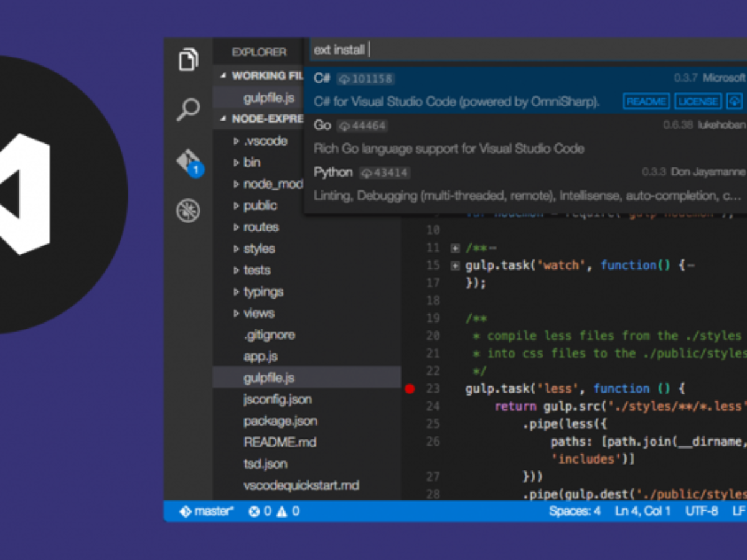Click the README button for C# extension
The height and width of the screenshot is (560, 747).
click(x=646, y=101)
